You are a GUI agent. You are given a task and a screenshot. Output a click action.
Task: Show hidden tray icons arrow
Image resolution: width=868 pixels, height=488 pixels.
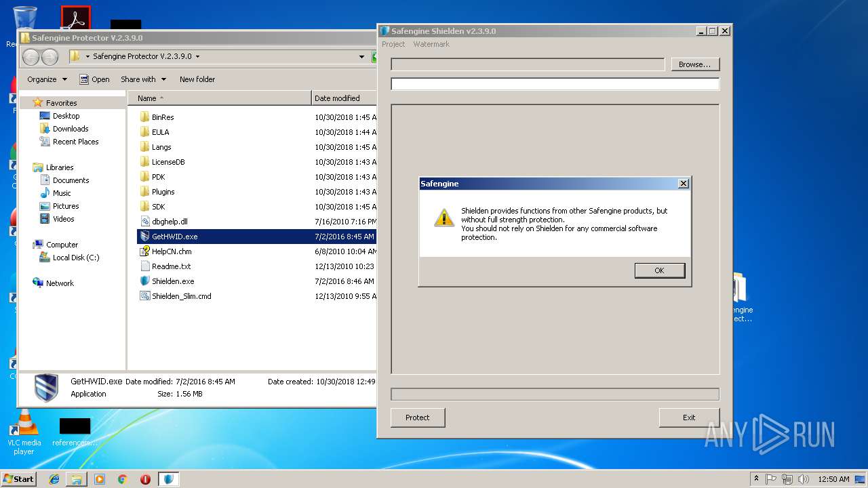[757, 479]
